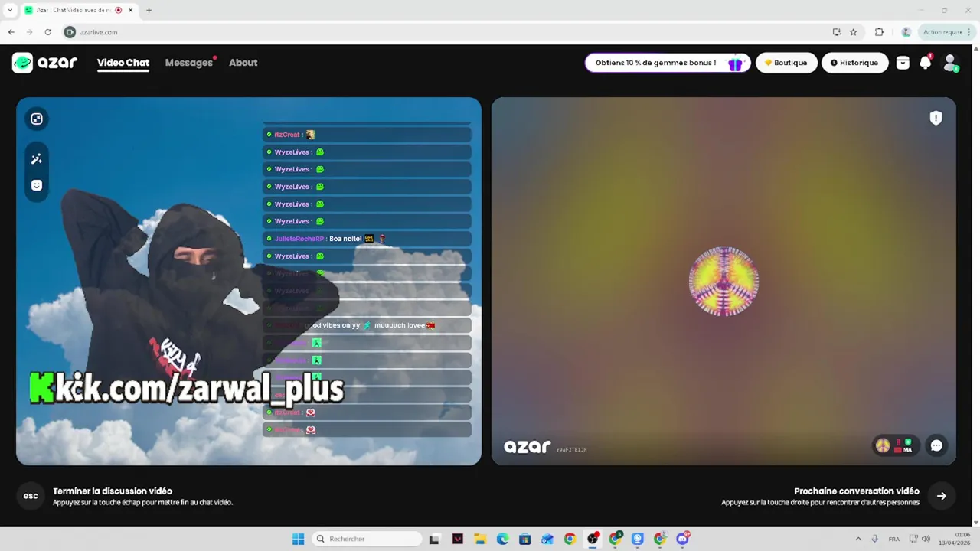Click the esc end video chat button

31,496
